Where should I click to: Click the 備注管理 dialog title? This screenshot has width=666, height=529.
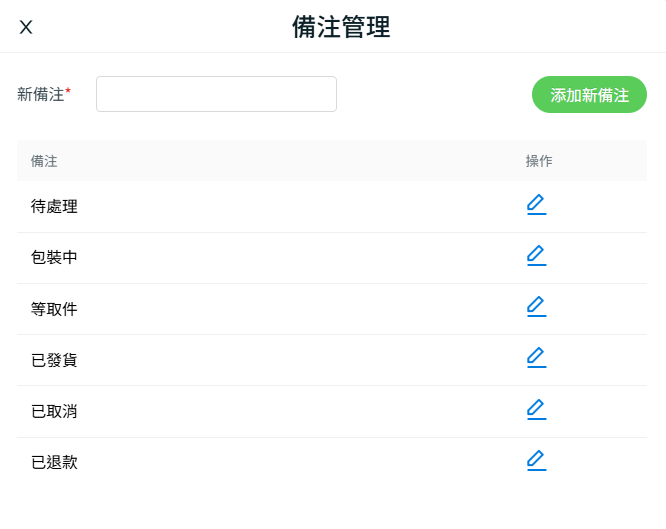(x=341, y=27)
